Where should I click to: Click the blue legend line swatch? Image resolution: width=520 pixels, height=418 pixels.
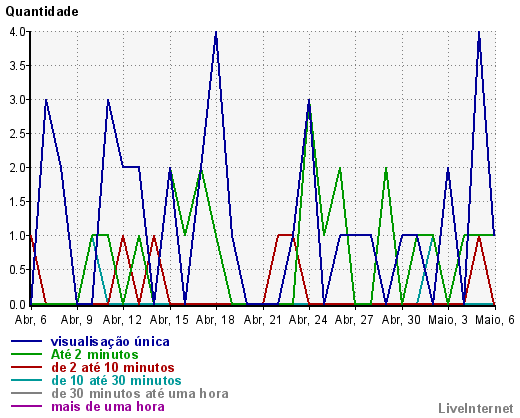coord(26,341)
